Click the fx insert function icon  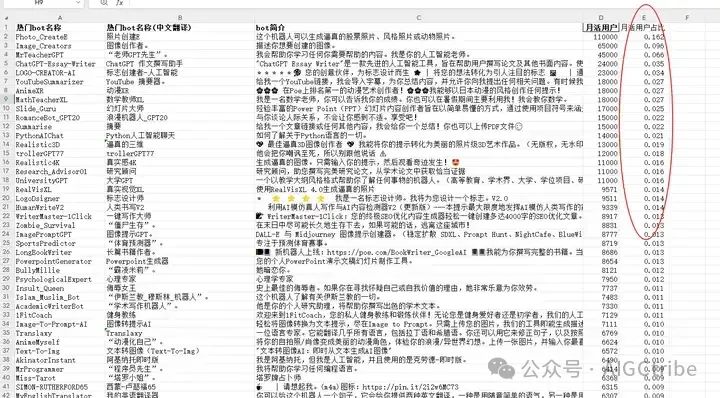119,2
